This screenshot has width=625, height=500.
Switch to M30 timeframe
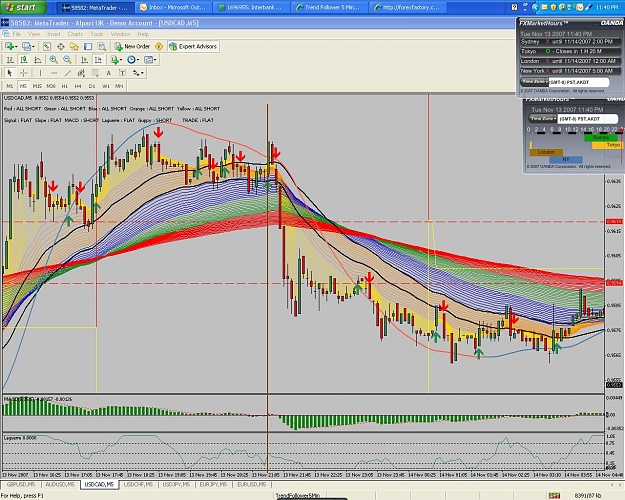(x=51, y=86)
